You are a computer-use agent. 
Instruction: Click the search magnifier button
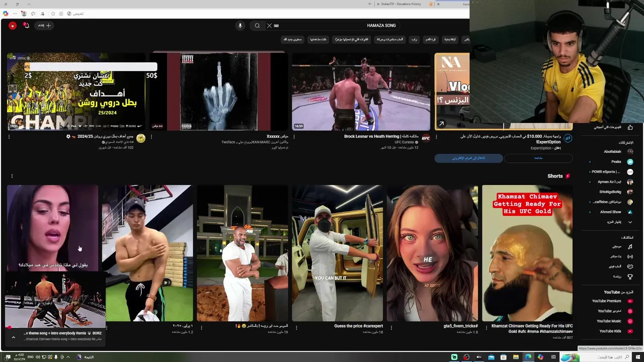click(x=257, y=26)
